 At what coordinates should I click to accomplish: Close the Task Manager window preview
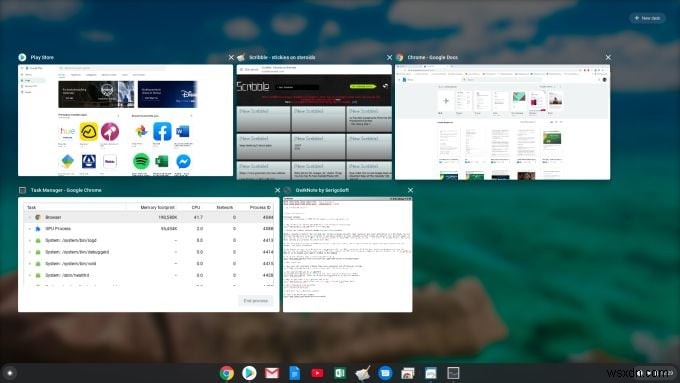(278, 190)
